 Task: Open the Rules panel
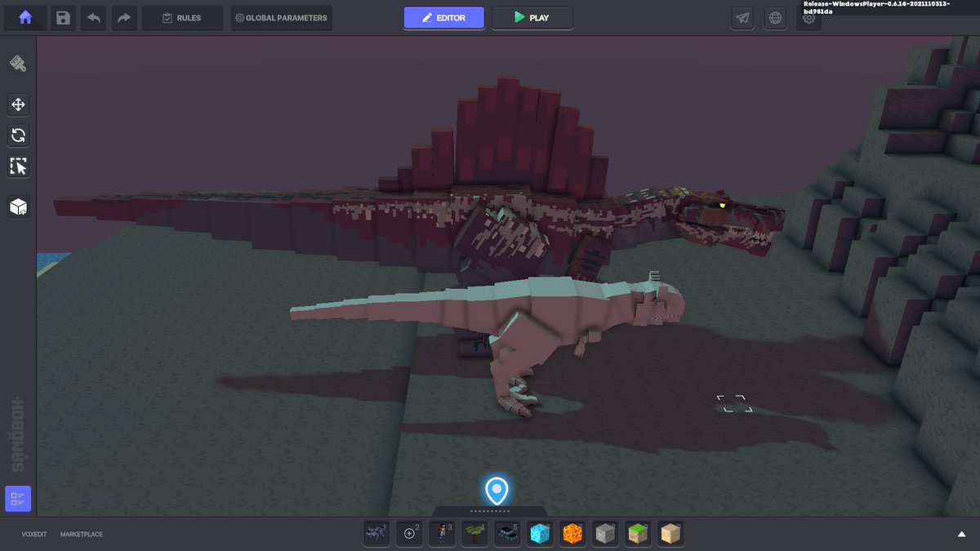(182, 18)
